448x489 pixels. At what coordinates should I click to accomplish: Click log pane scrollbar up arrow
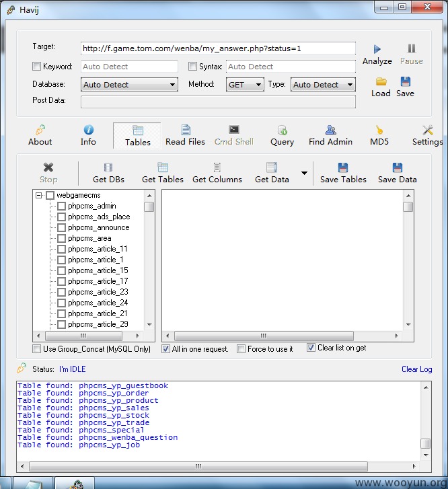[x=426, y=387]
